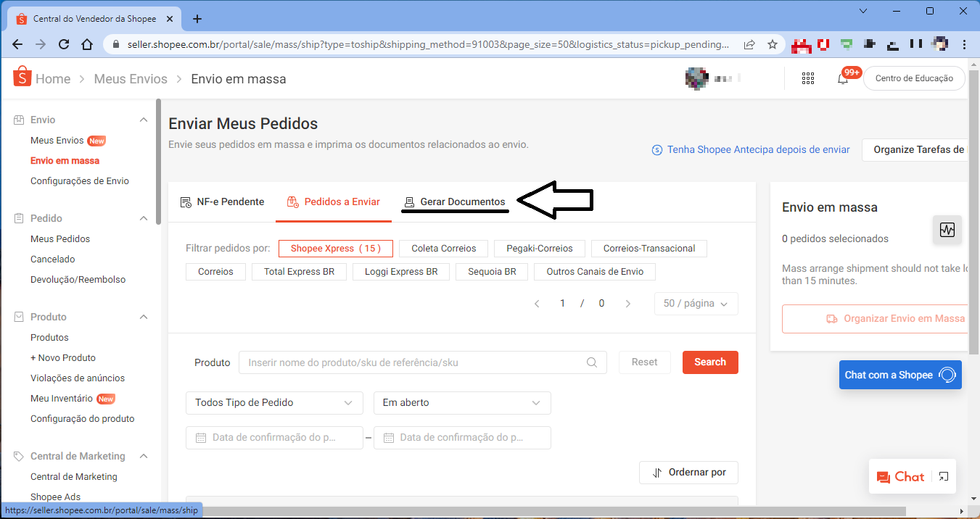Open a new browser tab
Viewport: 980px width, 519px height.
[x=197, y=19]
